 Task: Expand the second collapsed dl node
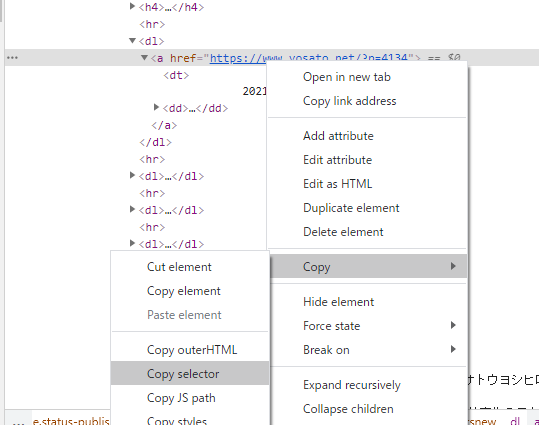click(x=132, y=209)
